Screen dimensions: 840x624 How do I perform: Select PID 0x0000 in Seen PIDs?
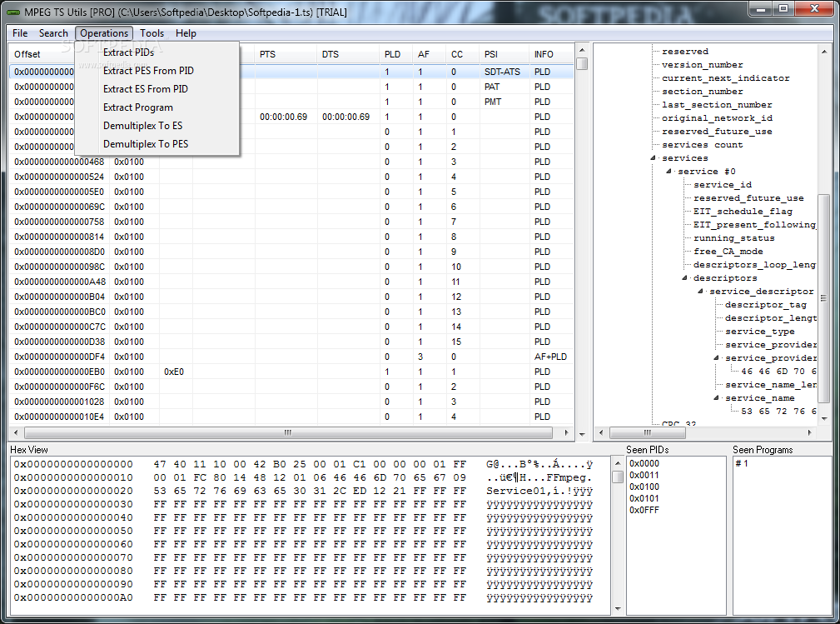point(644,464)
